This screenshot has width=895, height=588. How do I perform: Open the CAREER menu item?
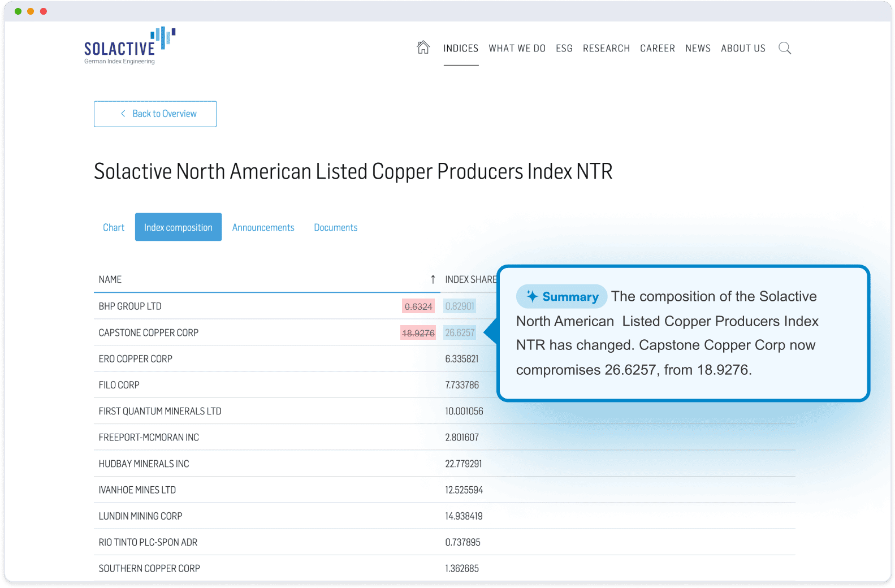coord(658,49)
